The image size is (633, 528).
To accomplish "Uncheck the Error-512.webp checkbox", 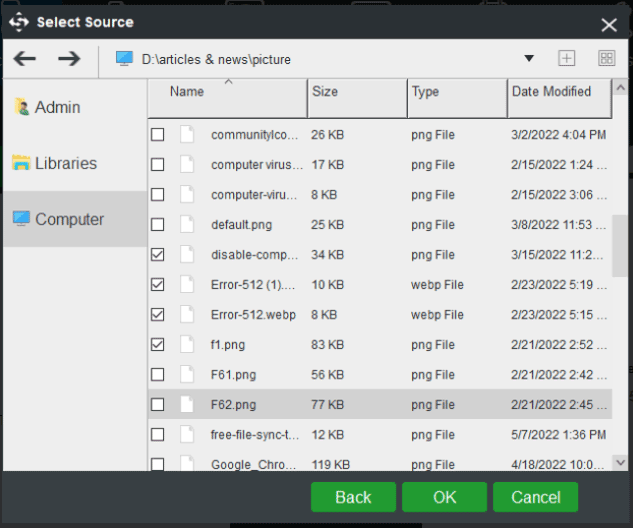I will click(157, 314).
